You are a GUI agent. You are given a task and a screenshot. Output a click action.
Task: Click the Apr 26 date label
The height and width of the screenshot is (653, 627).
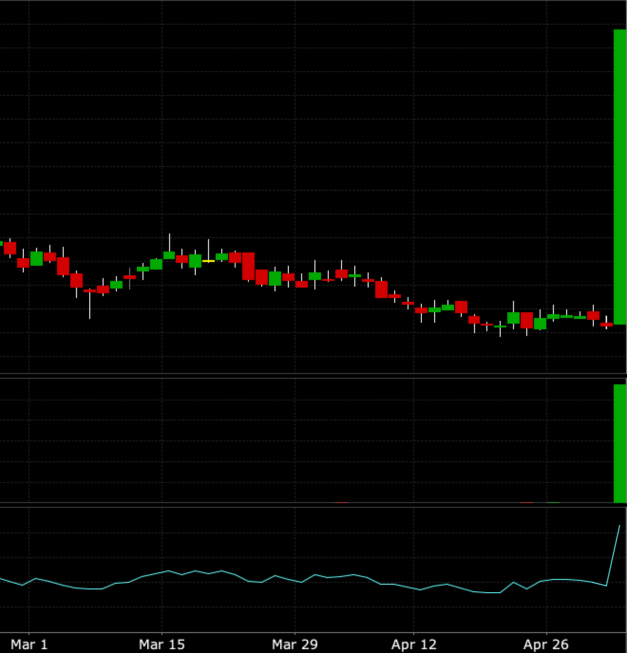(x=547, y=644)
